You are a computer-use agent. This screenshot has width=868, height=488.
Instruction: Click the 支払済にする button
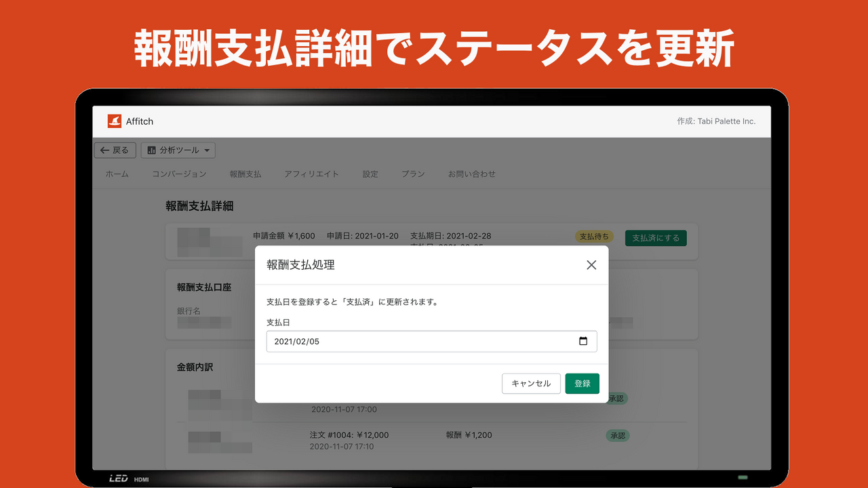pyautogui.click(x=655, y=238)
